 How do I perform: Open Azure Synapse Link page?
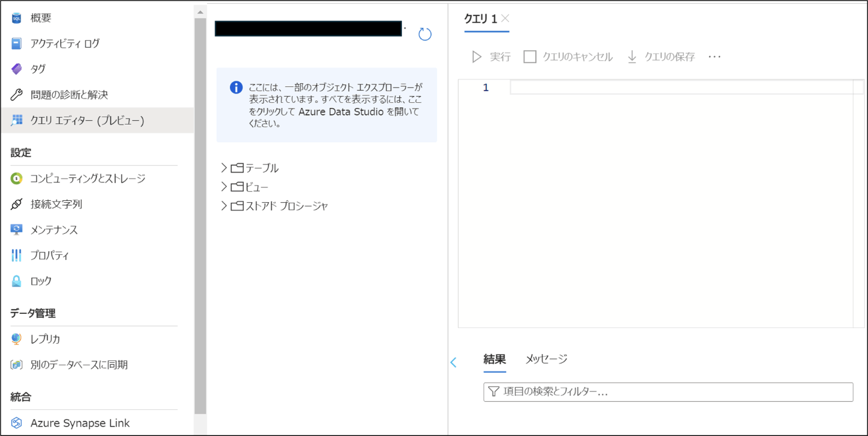click(x=80, y=423)
